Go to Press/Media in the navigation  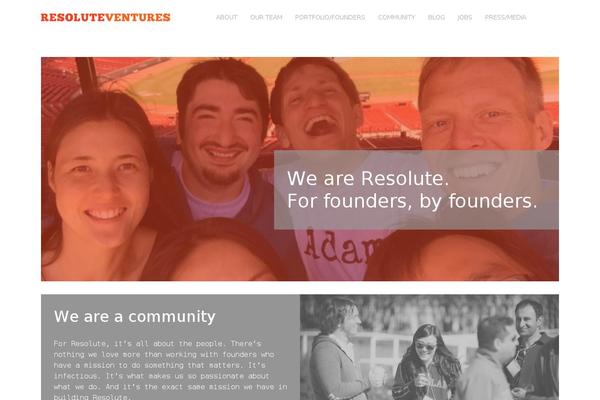click(x=505, y=18)
